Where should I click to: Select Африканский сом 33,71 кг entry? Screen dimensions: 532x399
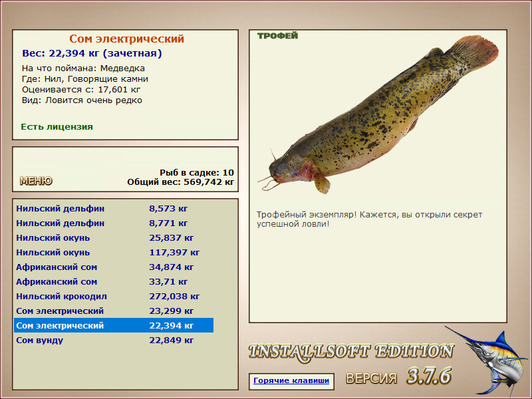(x=114, y=281)
